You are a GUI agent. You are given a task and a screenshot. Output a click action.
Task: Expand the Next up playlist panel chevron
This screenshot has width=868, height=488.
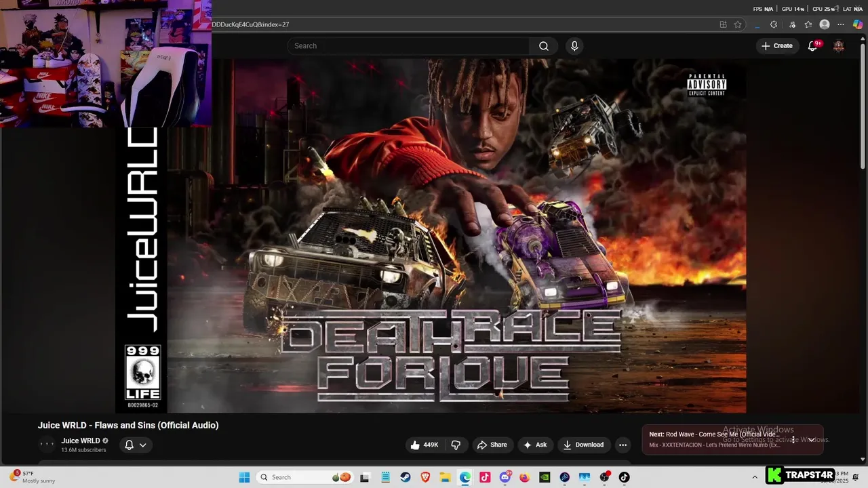pyautogui.click(x=811, y=440)
